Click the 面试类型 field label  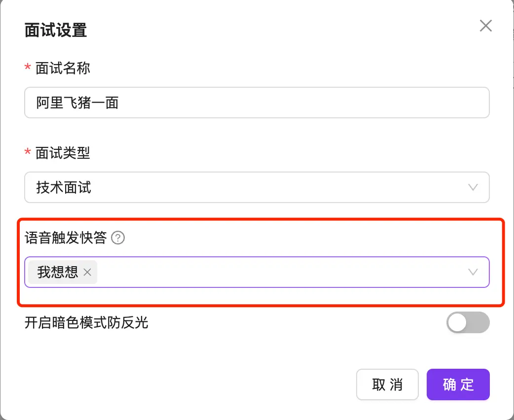click(63, 153)
